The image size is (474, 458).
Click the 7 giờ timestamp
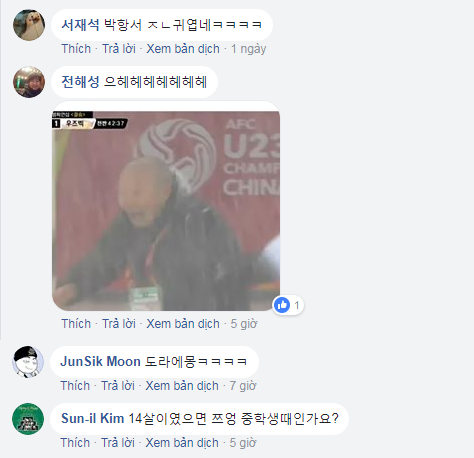243,386
